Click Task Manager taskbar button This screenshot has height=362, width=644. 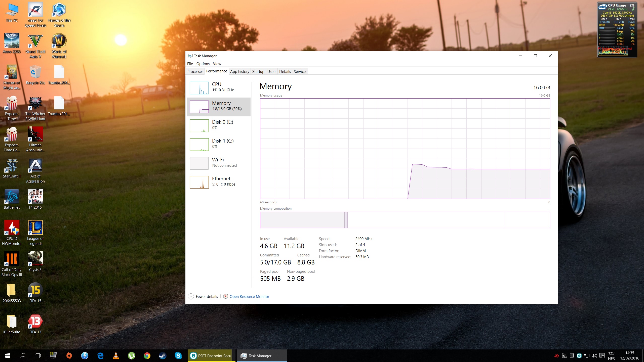click(x=262, y=356)
